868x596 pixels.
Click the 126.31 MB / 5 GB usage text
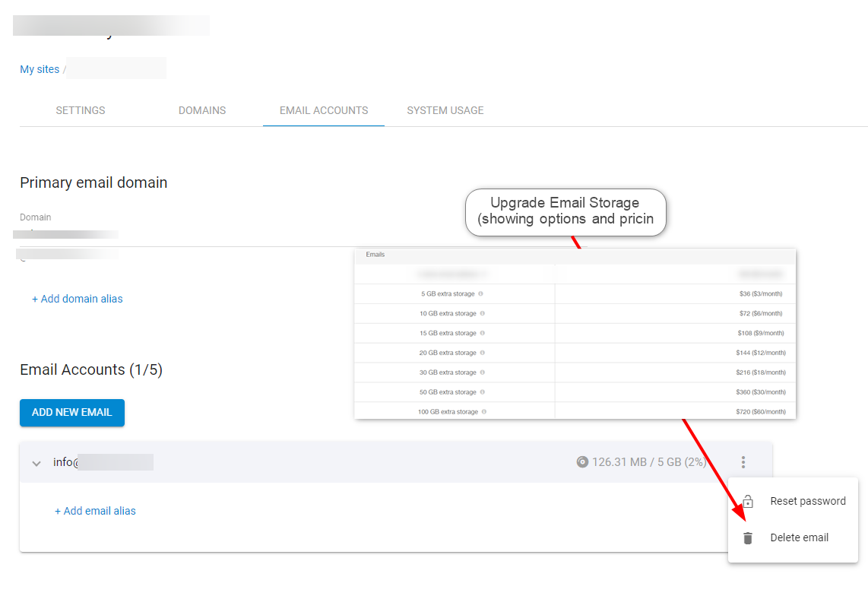coord(649,462)
